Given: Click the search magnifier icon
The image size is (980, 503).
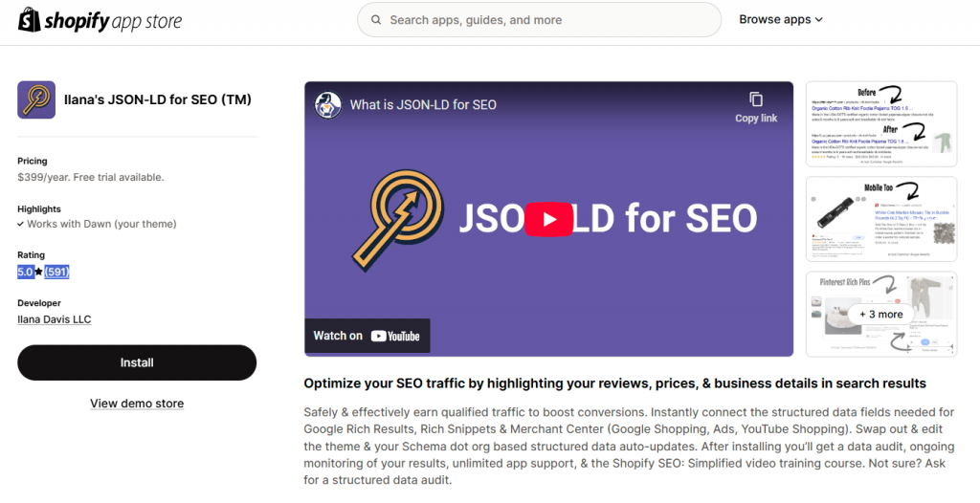Looking at the screenshot, I should point(376,20).
